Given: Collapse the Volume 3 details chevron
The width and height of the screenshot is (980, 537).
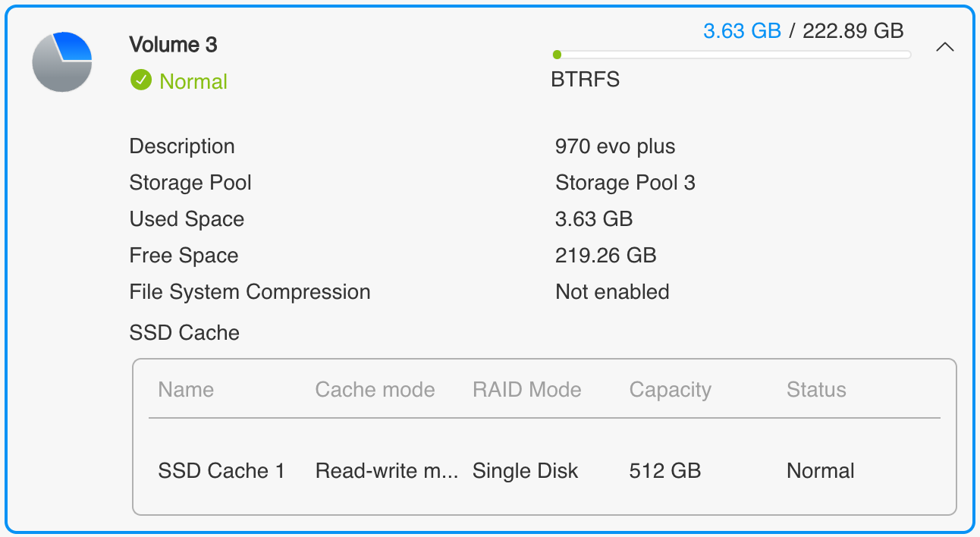Looking at the screenshot, I should pyautogui.click(x=944, y=47).
